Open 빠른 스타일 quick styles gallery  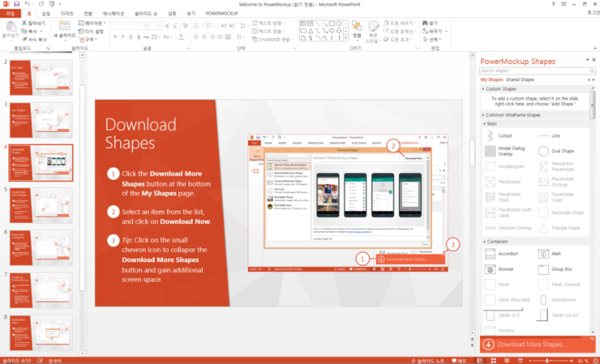click(372, 32)
